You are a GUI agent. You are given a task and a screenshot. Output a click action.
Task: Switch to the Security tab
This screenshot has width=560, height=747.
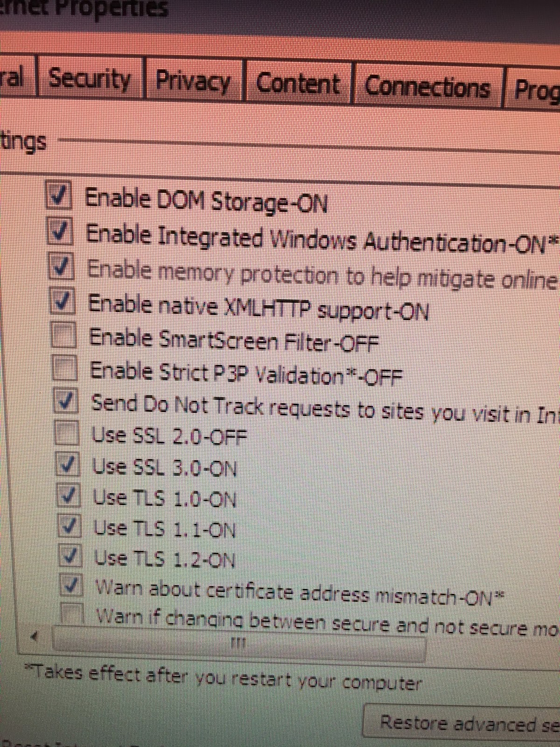[x=90, y=78]
